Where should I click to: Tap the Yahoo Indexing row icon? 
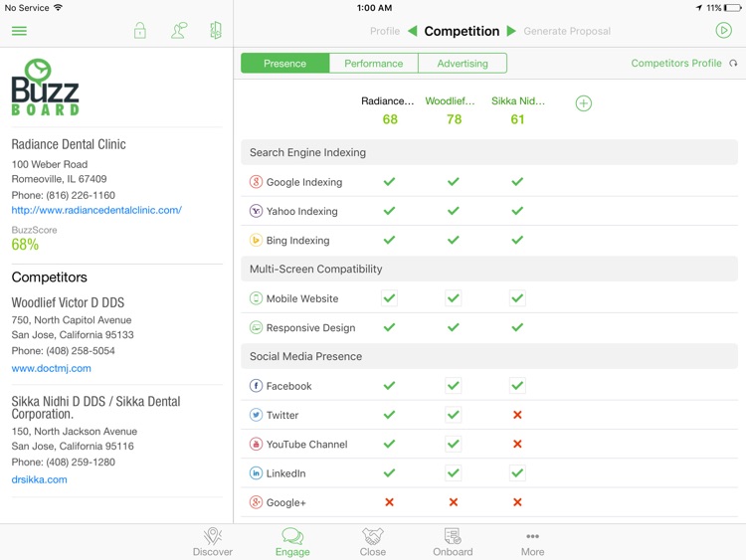[x=256, y=211]
